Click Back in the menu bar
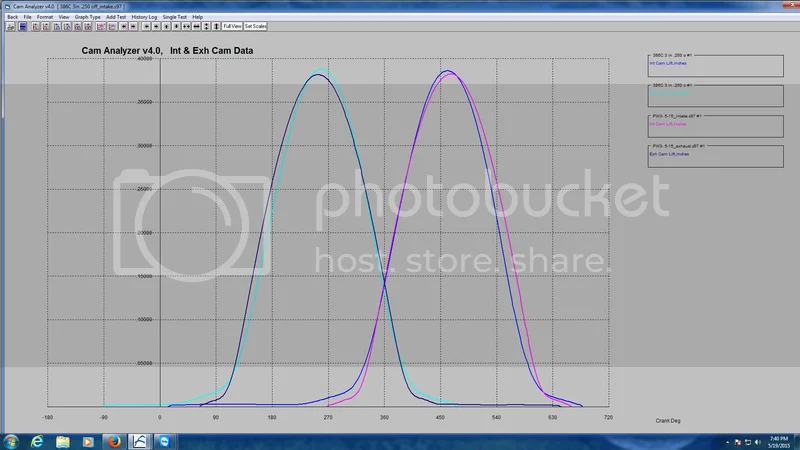Screen dimensions: 800x450 click(12, 17)
